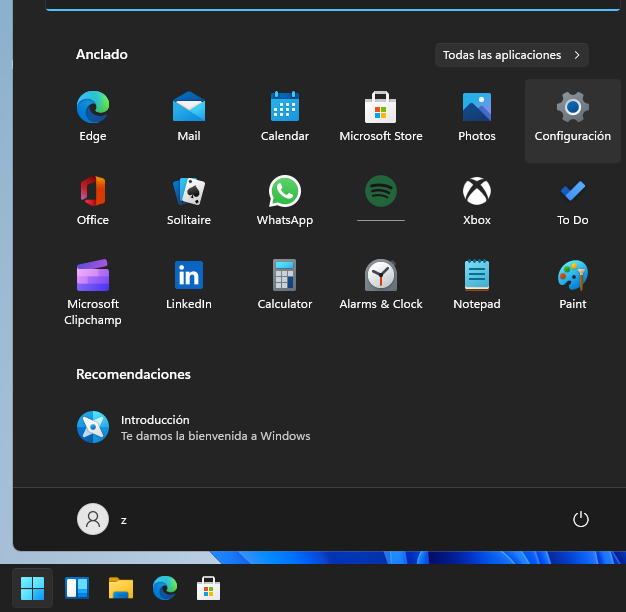The width and height of the screenshot is (626, 612).
Task: Open the Paint app
Action: (573, 284)
